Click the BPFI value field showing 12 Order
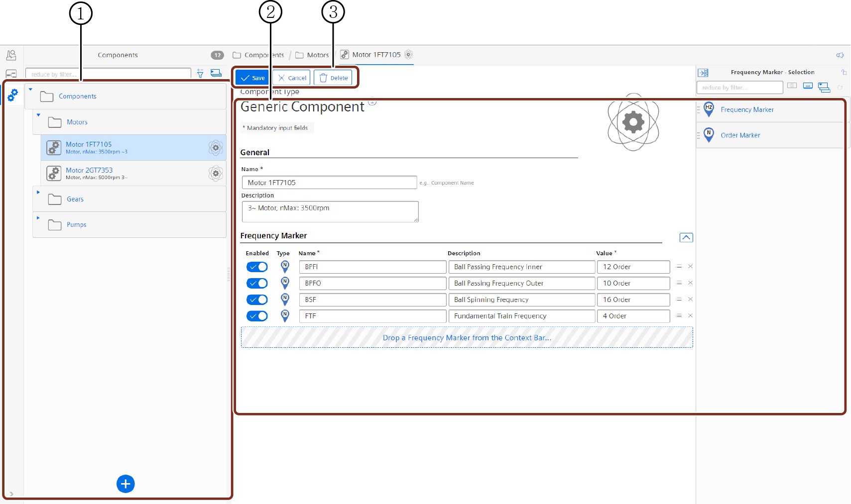 click(633, 267)
